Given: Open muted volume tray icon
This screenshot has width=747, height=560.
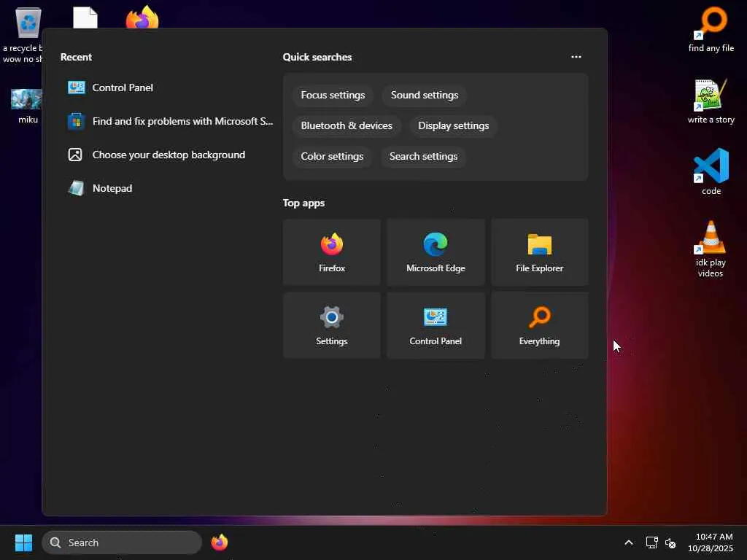Looking at the screenshot, I should click(x=670, y=542).
